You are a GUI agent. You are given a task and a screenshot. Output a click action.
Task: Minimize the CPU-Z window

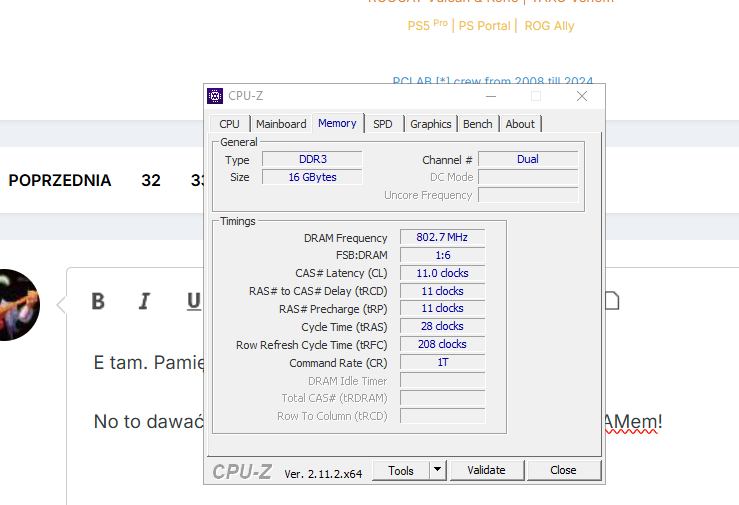click(x=490, y=96)
